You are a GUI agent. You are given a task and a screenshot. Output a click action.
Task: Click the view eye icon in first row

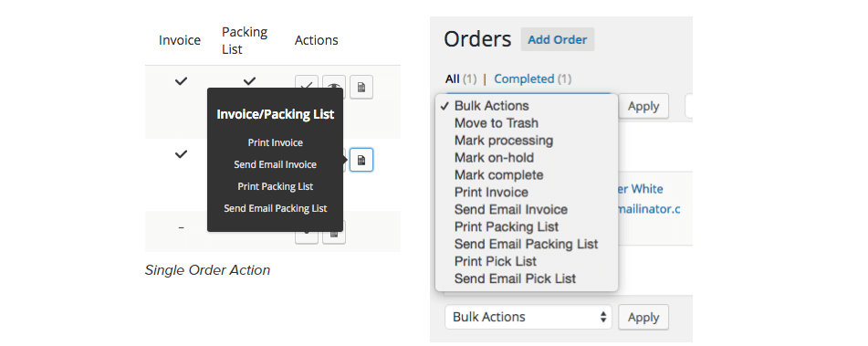pos(334,82)
